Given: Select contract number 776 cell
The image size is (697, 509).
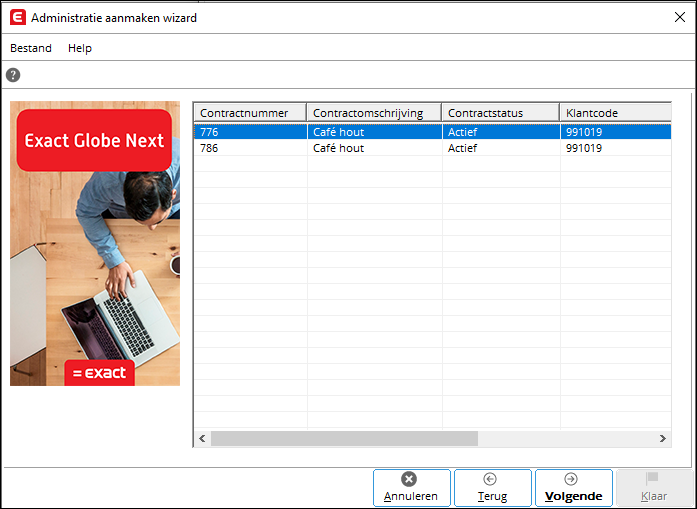Looking at the screenshot, I should pyautogui.click(x=251, y=132).
